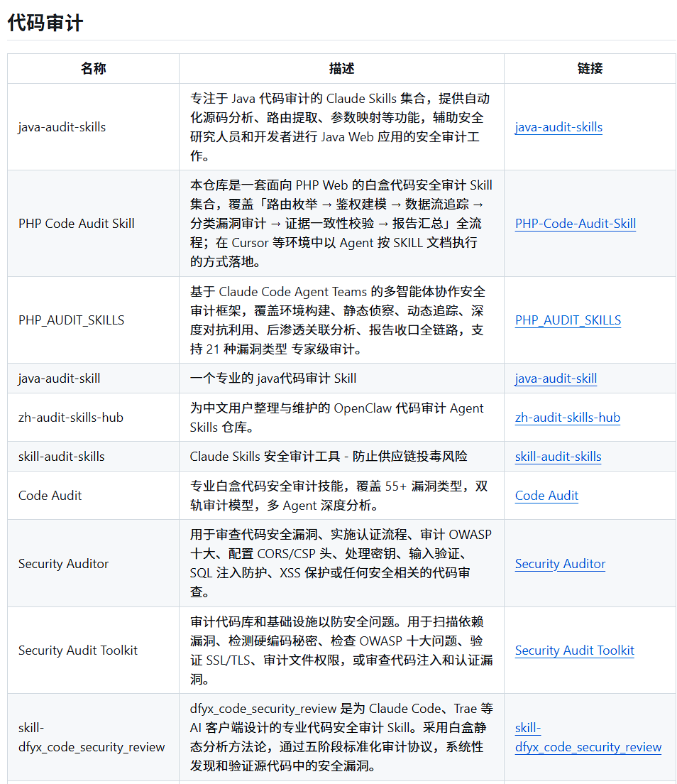This screenshot has width=677, height=784.
Task: Open the Security Auditor link
Action: (560, 564)
